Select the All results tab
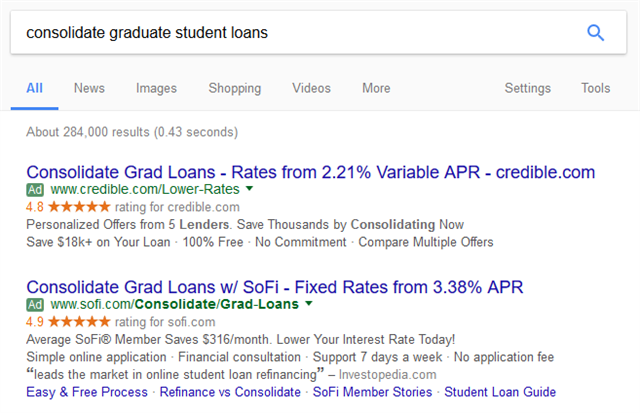Image resolution: width=640 pixels, height=413 pixels. (x=34, y=88)
